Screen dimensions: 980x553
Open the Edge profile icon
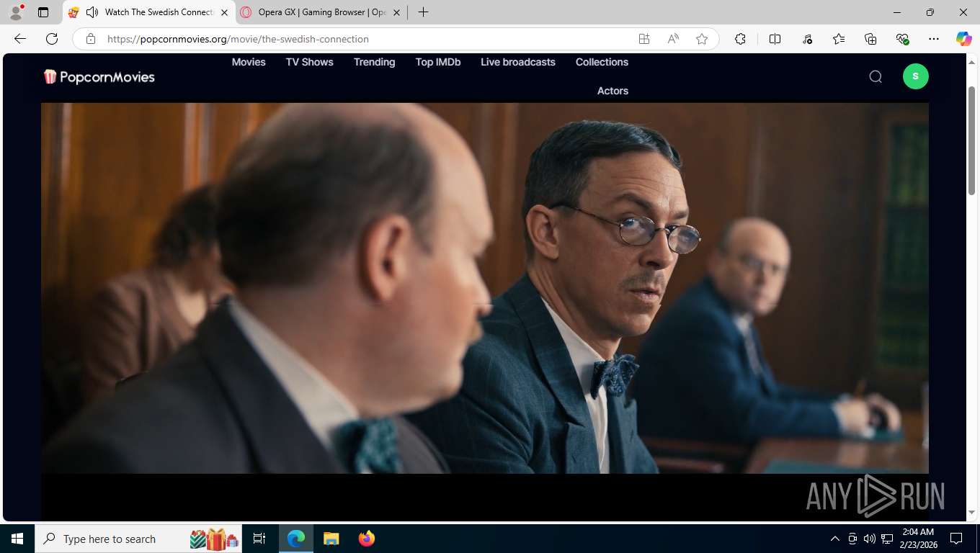point(16,12)
